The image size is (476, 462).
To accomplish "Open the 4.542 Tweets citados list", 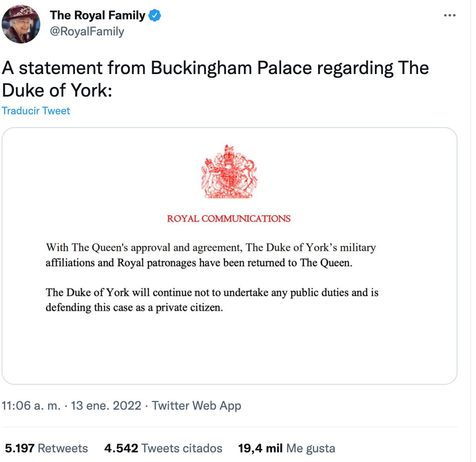I will click(163, 448).
